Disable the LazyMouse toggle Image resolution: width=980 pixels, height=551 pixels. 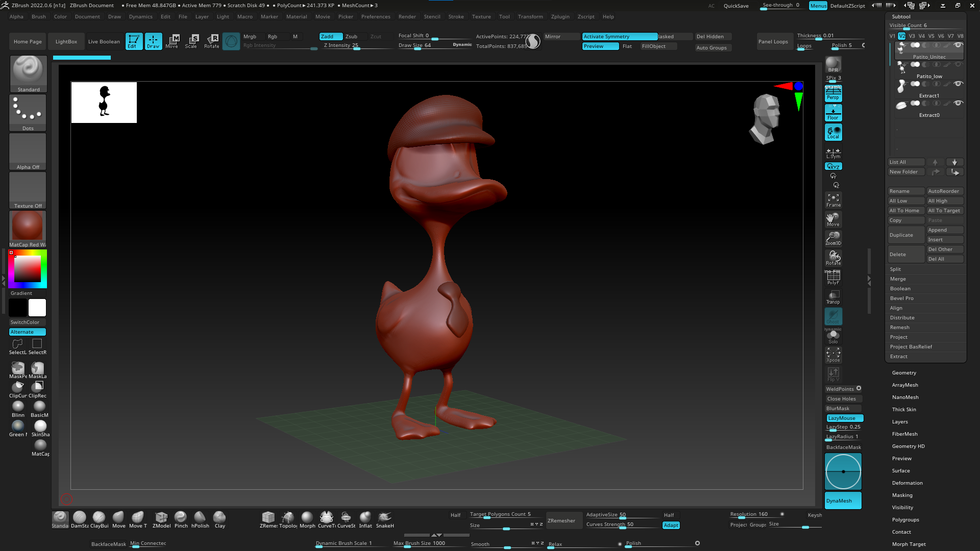[844, 418]
